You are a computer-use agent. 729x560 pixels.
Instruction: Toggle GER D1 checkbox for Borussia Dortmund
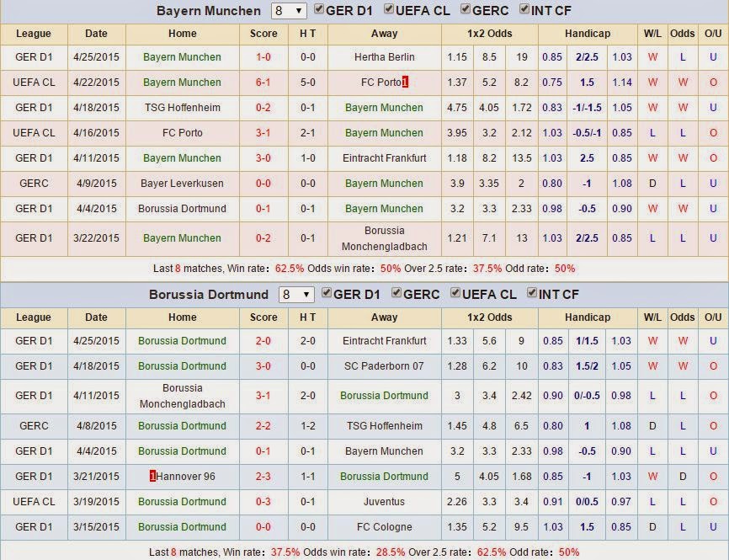coord(327,293)
